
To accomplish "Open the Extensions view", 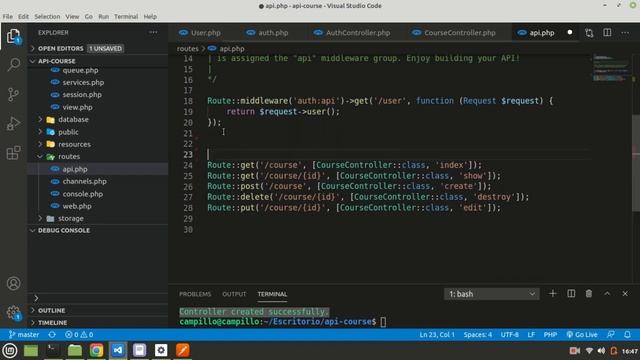I will click(x=13, y=153).
